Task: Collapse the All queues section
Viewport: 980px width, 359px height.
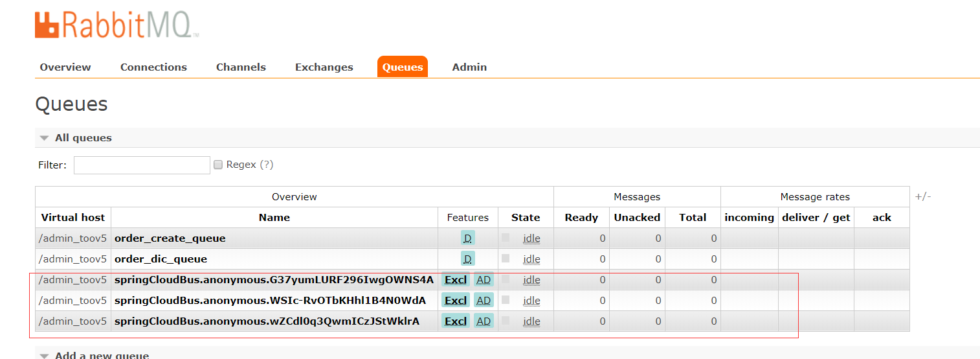Action: coord(76,138)
